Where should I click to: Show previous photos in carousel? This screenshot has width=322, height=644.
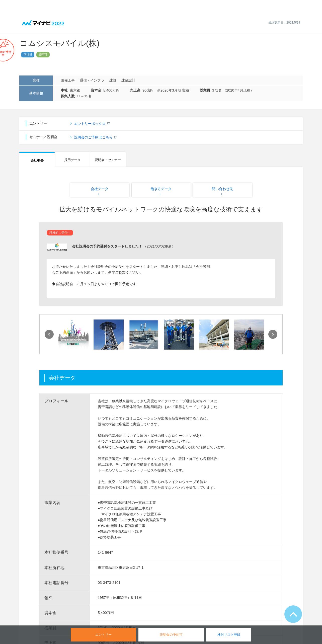pyautogui.click(x=49, y=334)
